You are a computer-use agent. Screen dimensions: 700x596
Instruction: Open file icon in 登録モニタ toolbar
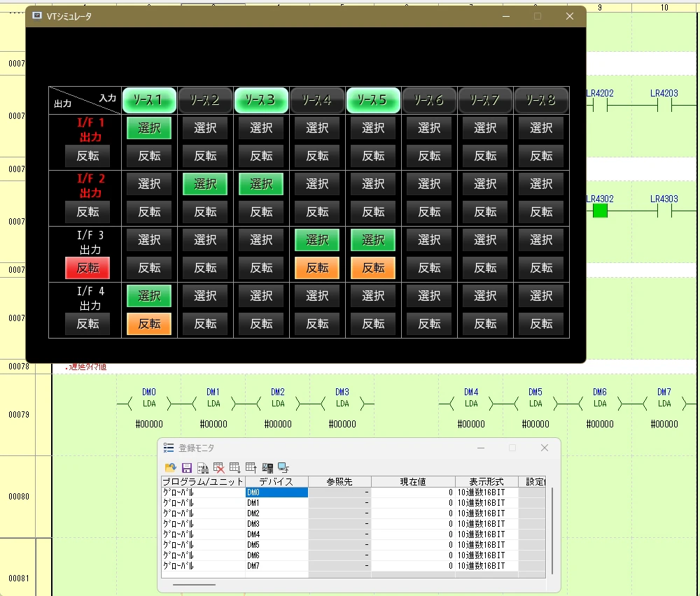(x=171, y=467)
